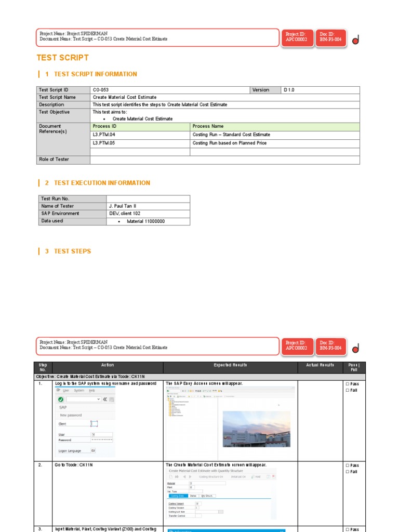The height and width of the screenshot is (532, 399).
Task: Click the 'D 1.0' version value
Action: (289, 90)
